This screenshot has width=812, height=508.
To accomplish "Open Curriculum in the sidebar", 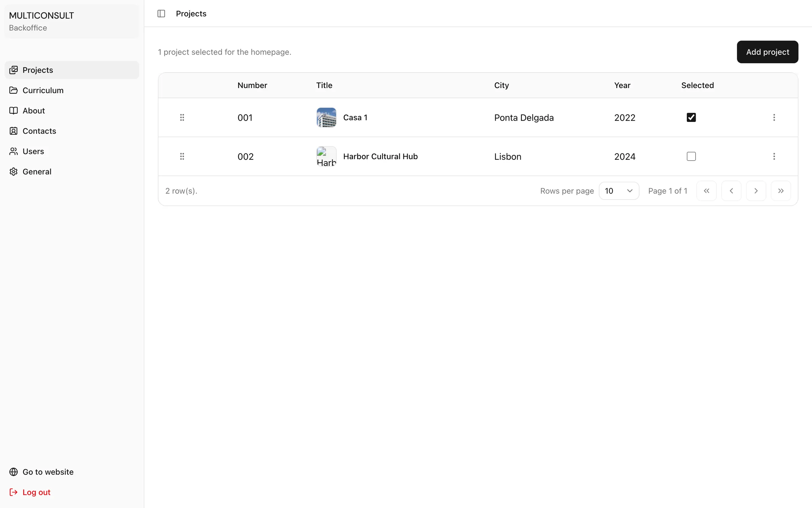I will (x=72, y=90).
